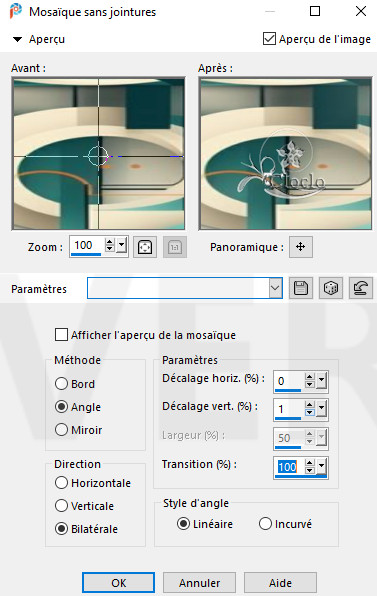The width and height of the screenshot is (377, 596).
Task: Choose the Incurvé angle style
Action: click(265, 524)
